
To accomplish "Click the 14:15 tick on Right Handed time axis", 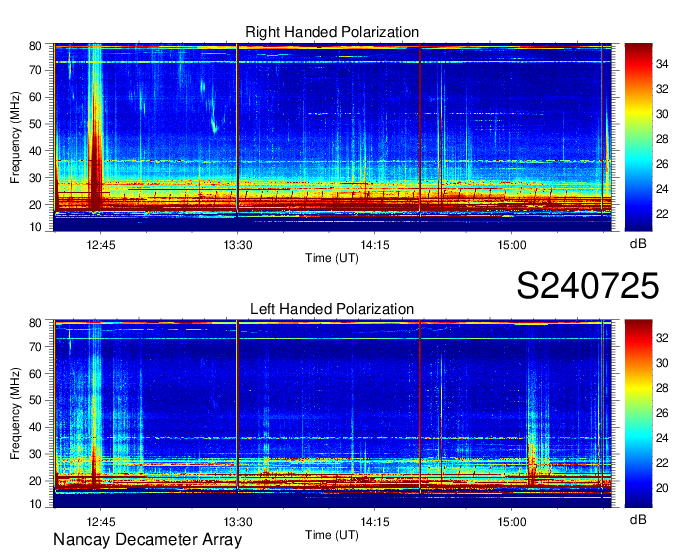I will [x=375, y=245].
